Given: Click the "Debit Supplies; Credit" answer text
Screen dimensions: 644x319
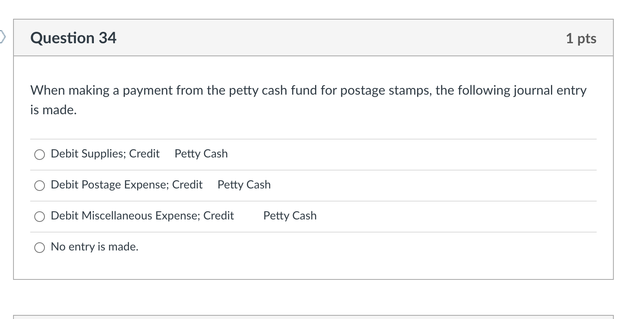Looking at the screenshot, I should (x=105, y=154).
